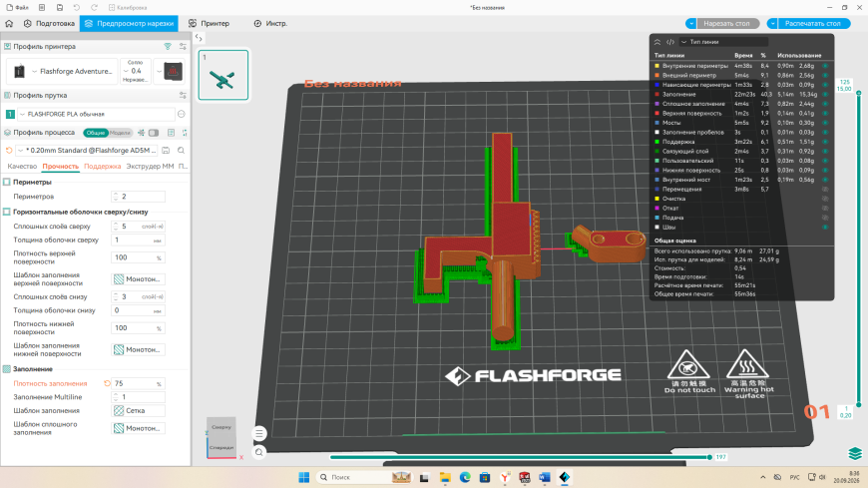Open the Flashforge Adventurer printer dropdown
Image resolution: width=868 pixels, height=488 pixels.
[63, 72]
